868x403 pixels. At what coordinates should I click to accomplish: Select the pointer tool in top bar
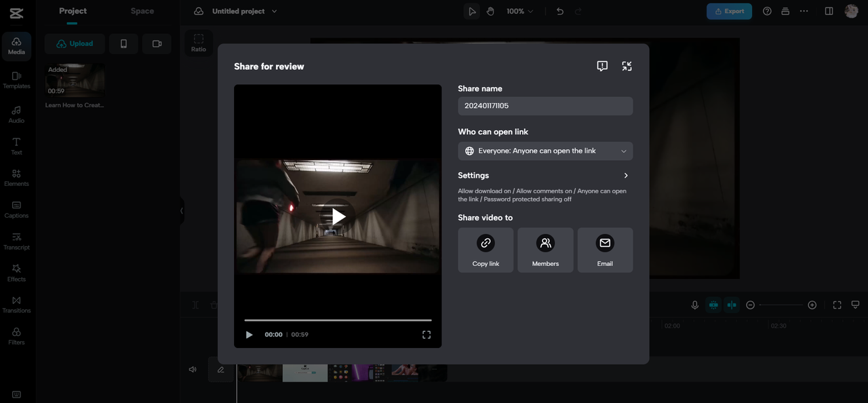[472, 11]
